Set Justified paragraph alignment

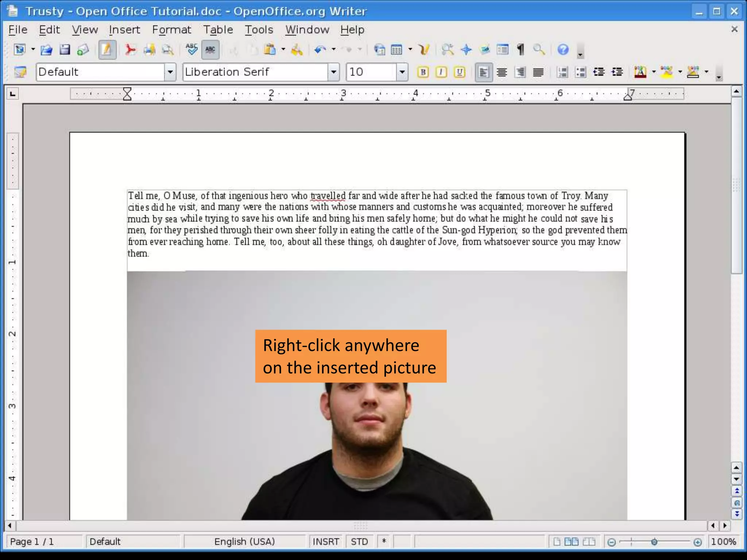538,72
